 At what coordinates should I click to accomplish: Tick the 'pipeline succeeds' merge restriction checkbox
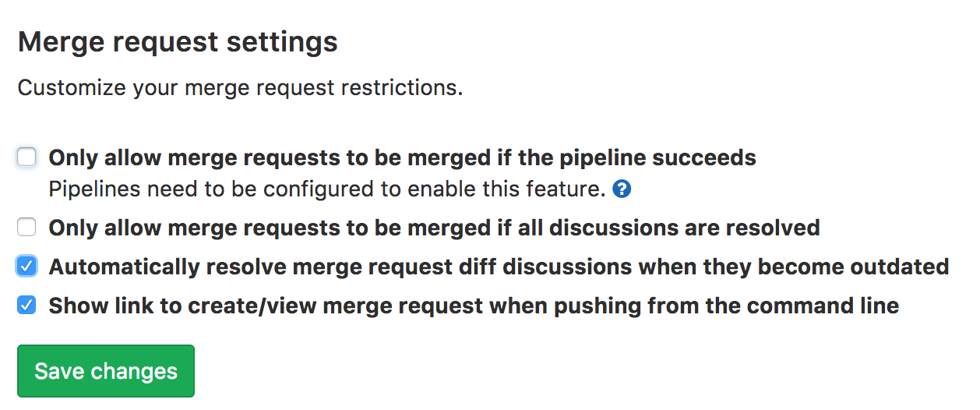point(27,158)
